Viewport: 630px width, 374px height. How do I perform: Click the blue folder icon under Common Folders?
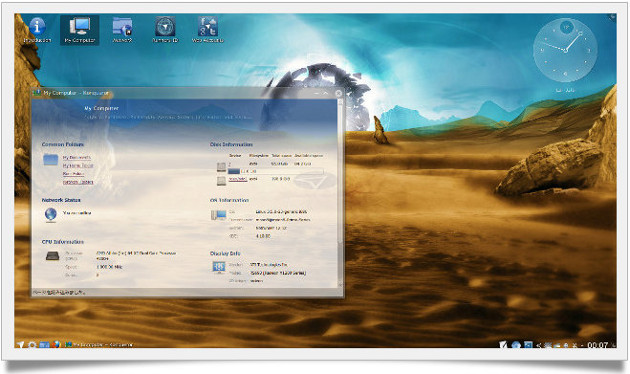coord(51,160)
